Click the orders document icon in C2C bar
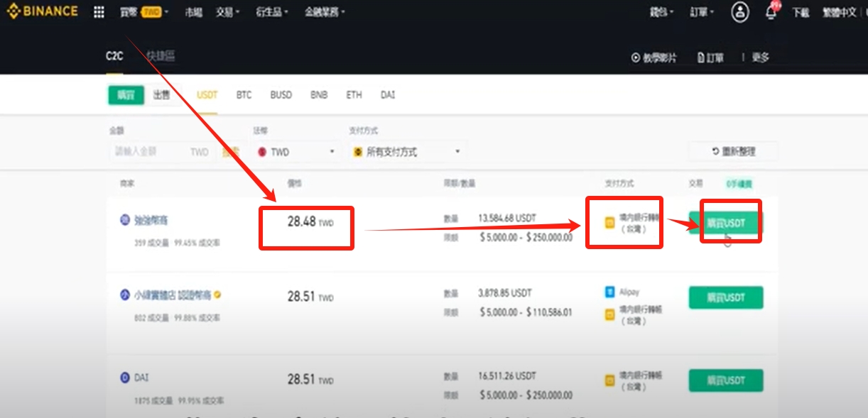868x418 pixels. click(700, 57)
